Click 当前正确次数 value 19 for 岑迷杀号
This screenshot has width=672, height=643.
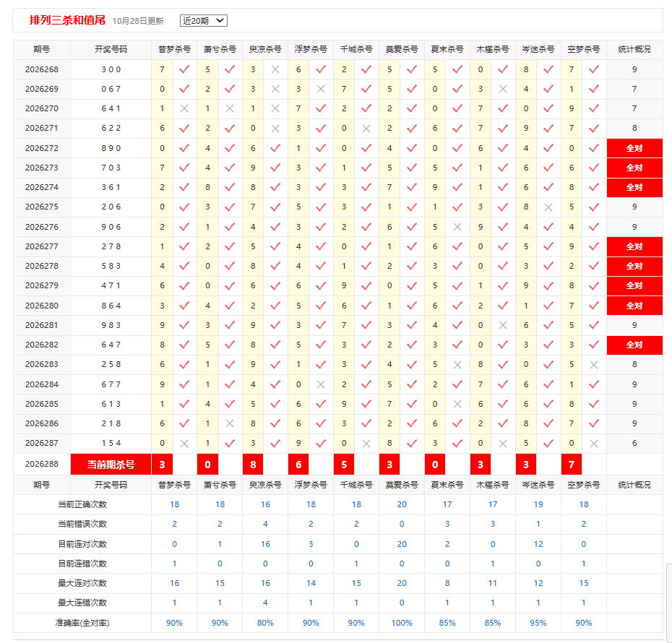pos(538,504)
